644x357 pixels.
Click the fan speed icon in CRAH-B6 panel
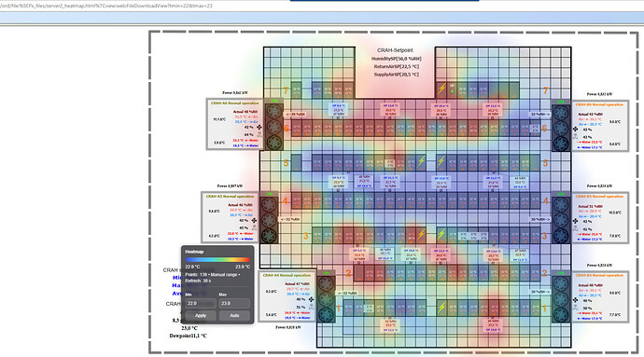tap(576, 130)
